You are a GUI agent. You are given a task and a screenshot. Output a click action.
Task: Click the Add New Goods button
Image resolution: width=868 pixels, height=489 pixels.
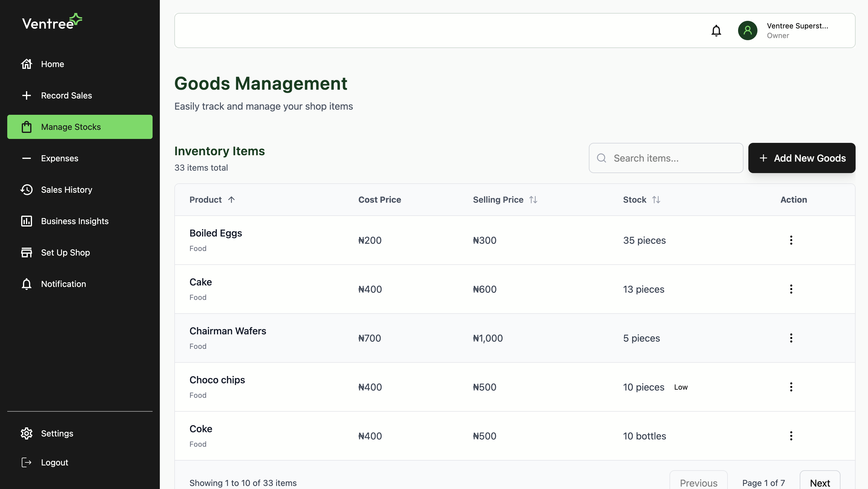(802, 158)
